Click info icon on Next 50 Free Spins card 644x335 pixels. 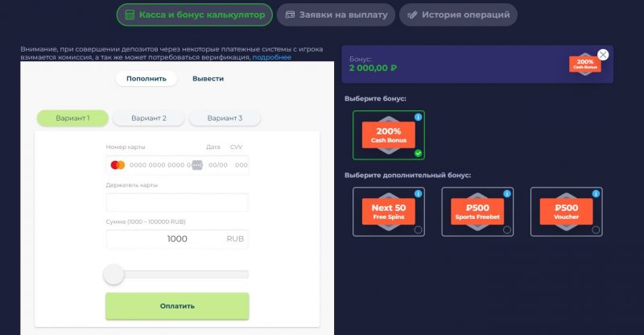(417, 194)
